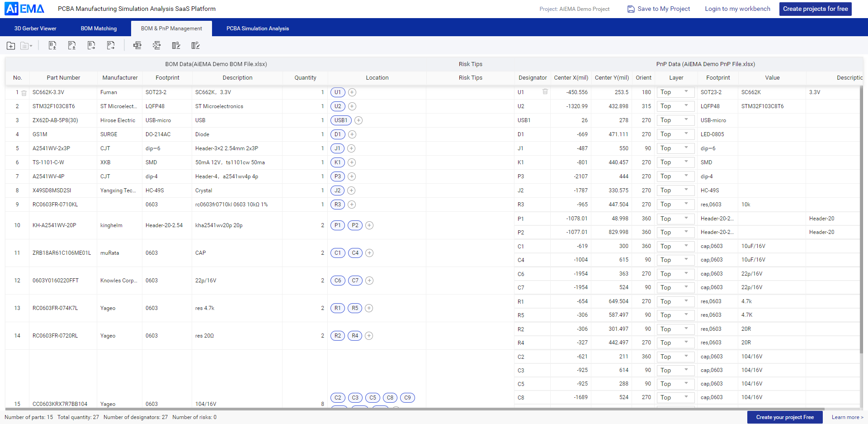The height and width of the screenshot is (424, 868).
Task: Click the edit PnP columns icon
Action: [196, 45]
